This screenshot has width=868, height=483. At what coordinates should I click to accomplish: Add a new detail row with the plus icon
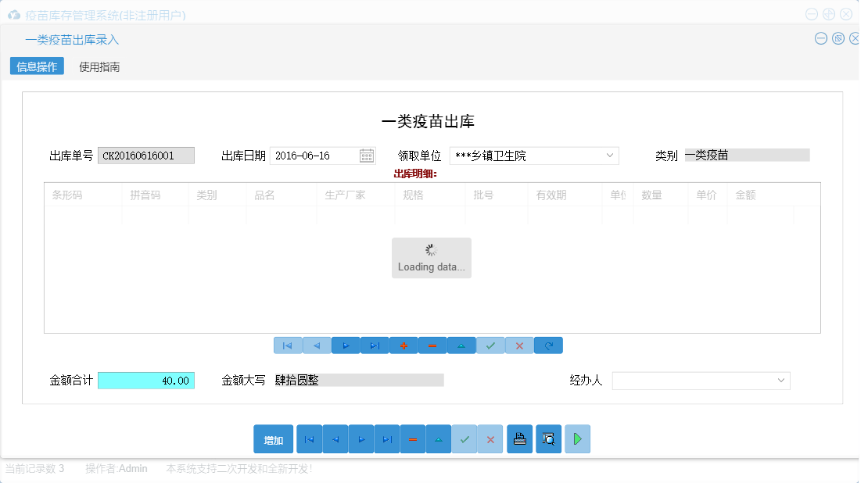(x=404, y=345)
